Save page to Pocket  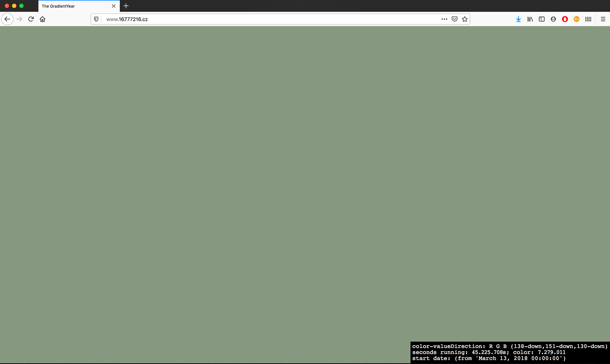pyautogui.click(x=455, y=19)
